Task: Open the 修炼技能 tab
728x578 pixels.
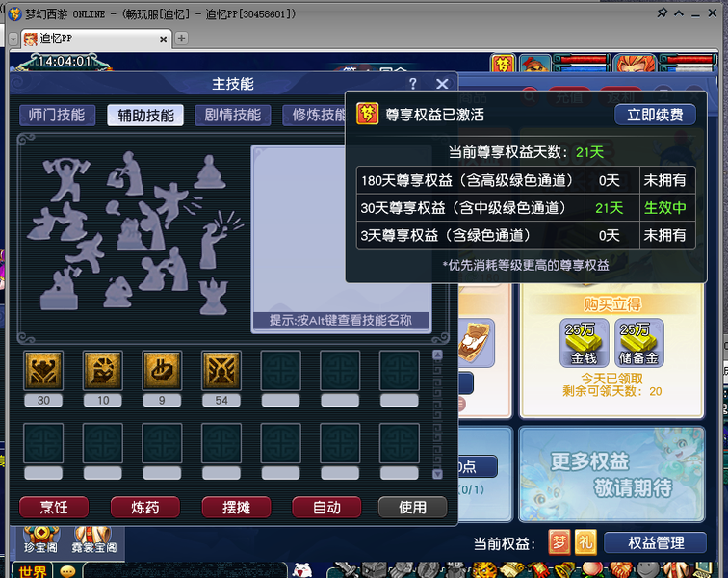Action: (314, 115)
